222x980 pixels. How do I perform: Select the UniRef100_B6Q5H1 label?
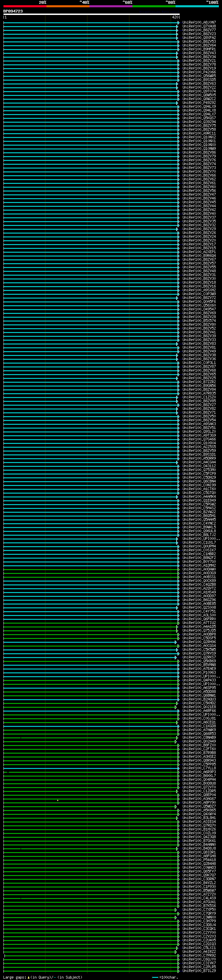tap(199, 516)
